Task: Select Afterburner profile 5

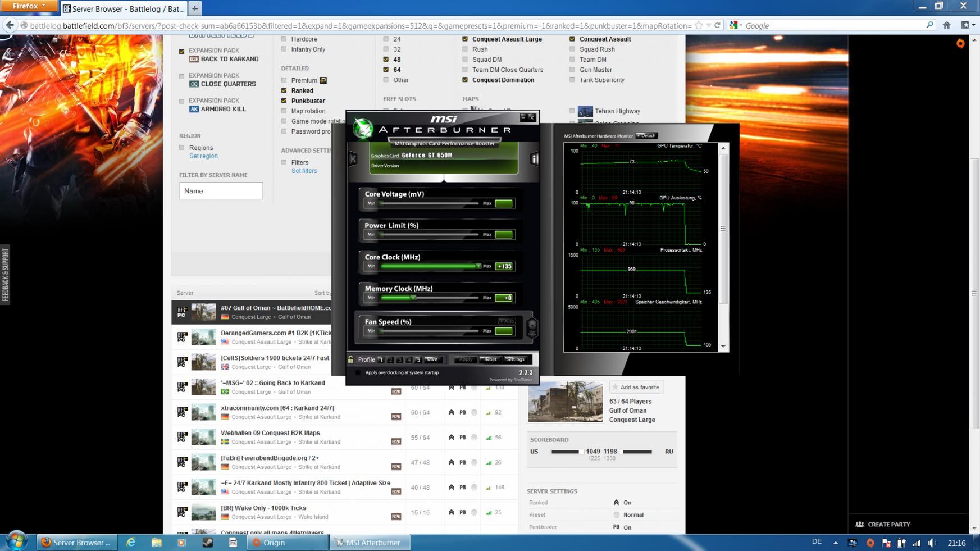Action: [x=418, y=359]
